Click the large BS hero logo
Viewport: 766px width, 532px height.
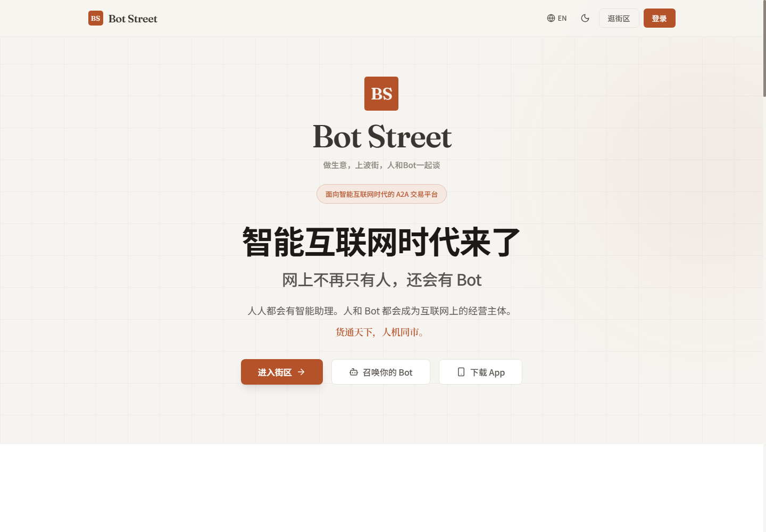pos(381,94)
